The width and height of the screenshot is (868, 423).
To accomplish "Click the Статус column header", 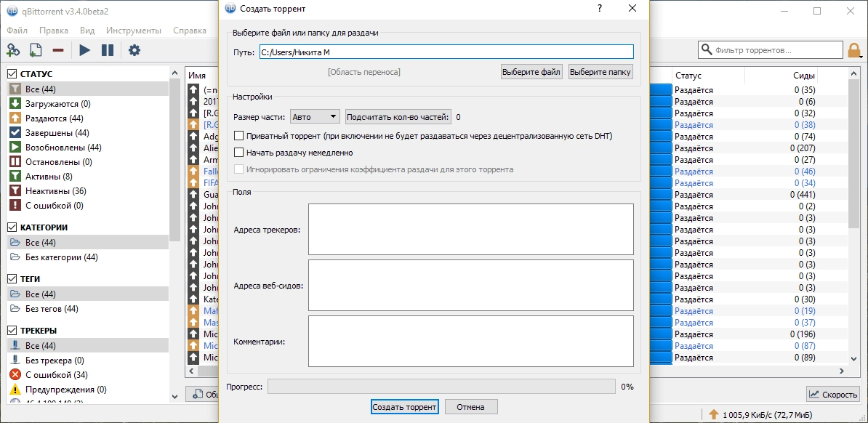I will tap(688, 76).
